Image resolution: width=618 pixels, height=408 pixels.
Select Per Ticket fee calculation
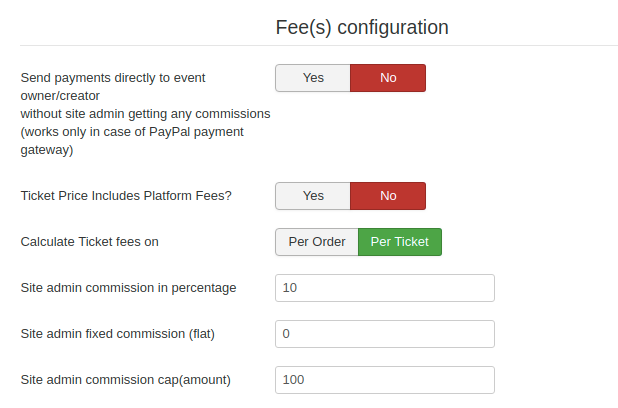[x=400, y=242]
